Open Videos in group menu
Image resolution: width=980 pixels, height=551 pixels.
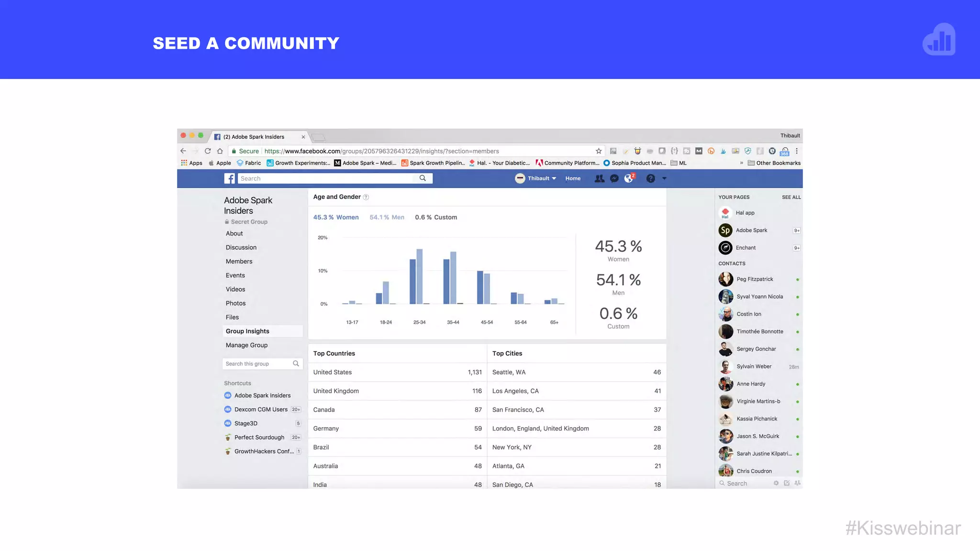click(x=235, y=289)
